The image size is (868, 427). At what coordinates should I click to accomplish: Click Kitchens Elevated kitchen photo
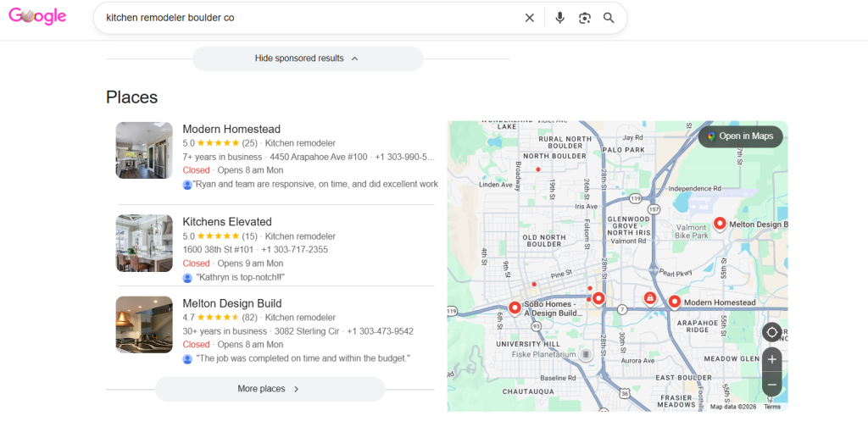144,243
